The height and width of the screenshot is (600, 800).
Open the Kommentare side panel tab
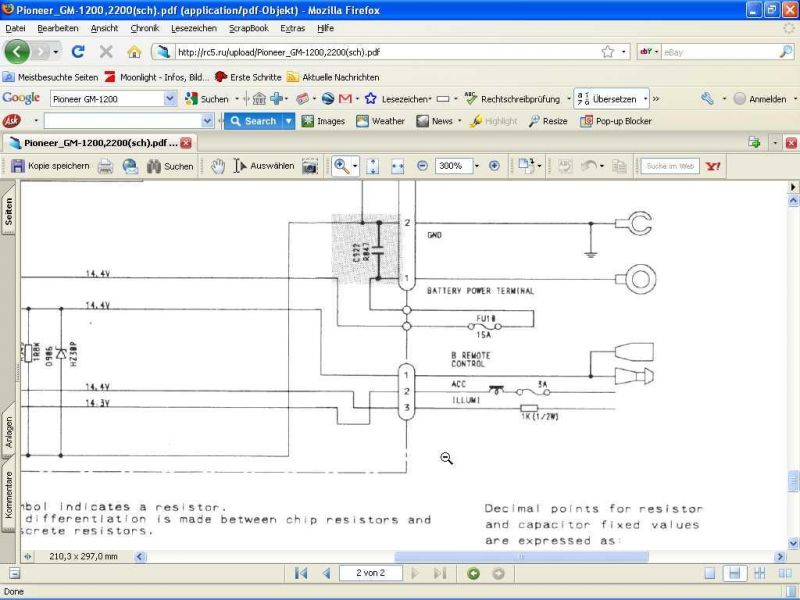[x=9, y=495]
